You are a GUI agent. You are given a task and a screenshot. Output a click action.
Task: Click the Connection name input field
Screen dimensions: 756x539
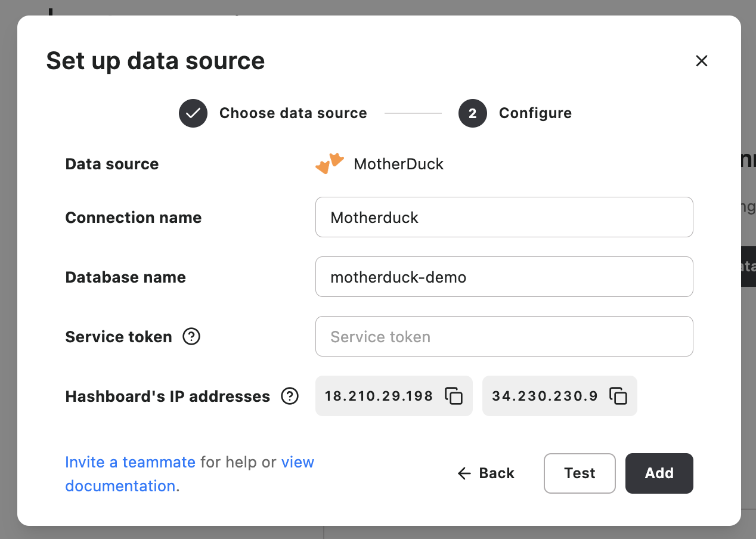(504, 217)
